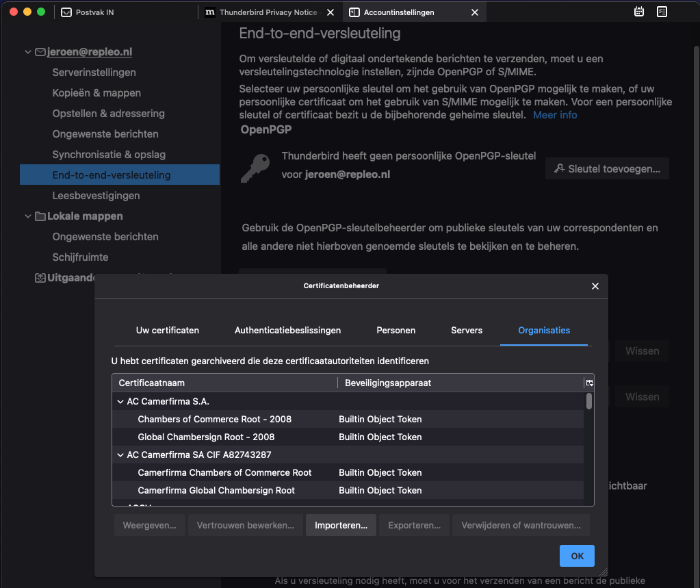Click the Weergeven... button

point(150,525)
